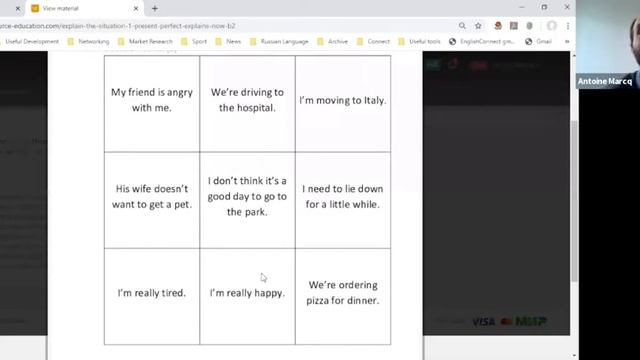The width and height of the screenshot is (640, 360).
Task: Open the News bookmarks folder
Action: pyautogui.click(x=228, y=42)
